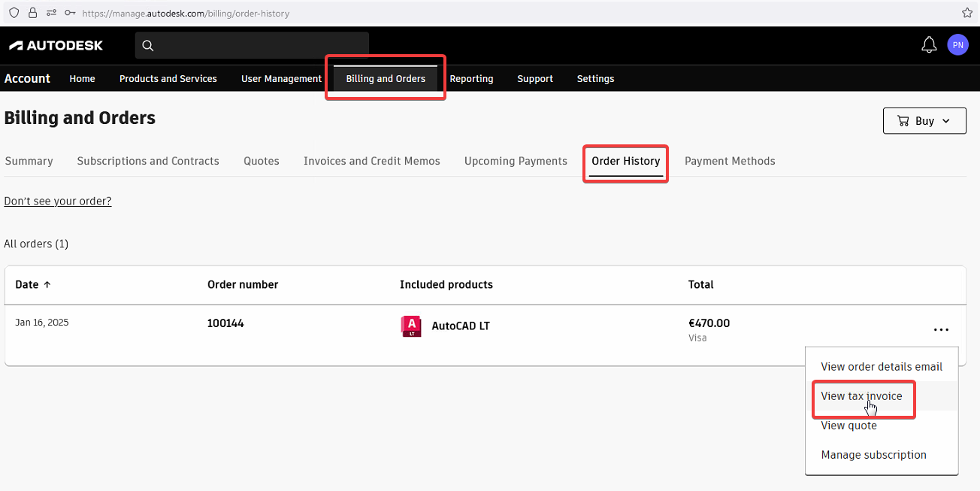
Task: Open the Buy dropdown button
Action: [x=924, y=121]
